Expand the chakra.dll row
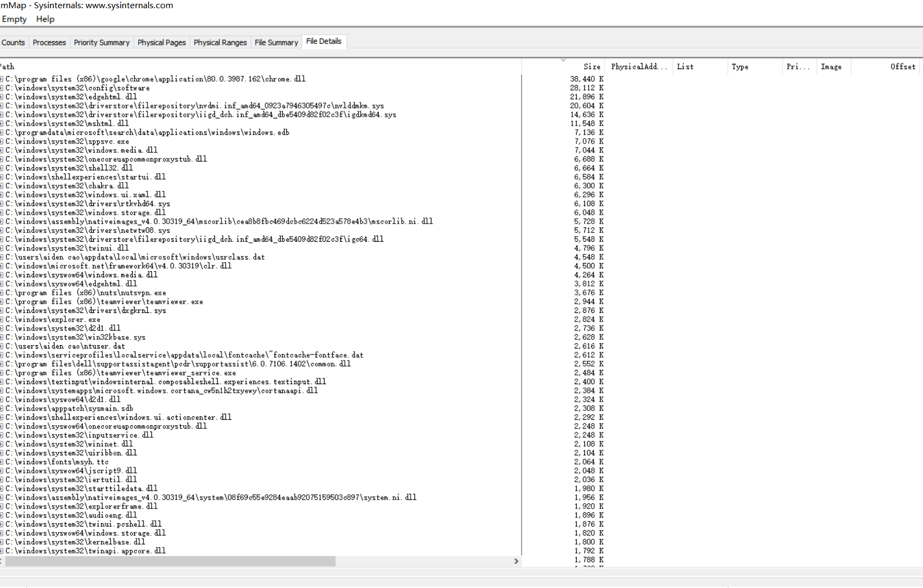Screen dimensions: 923x588 tap(2, 186)
